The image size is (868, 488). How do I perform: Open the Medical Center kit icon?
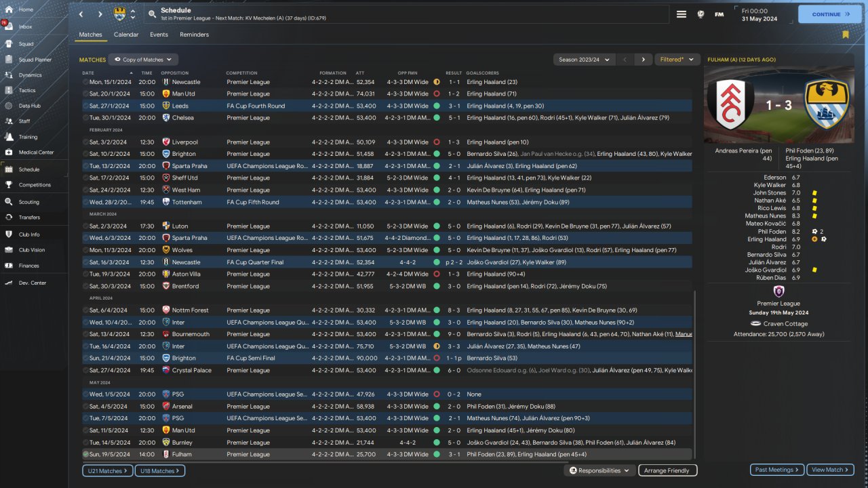click(x=9, y=152)
